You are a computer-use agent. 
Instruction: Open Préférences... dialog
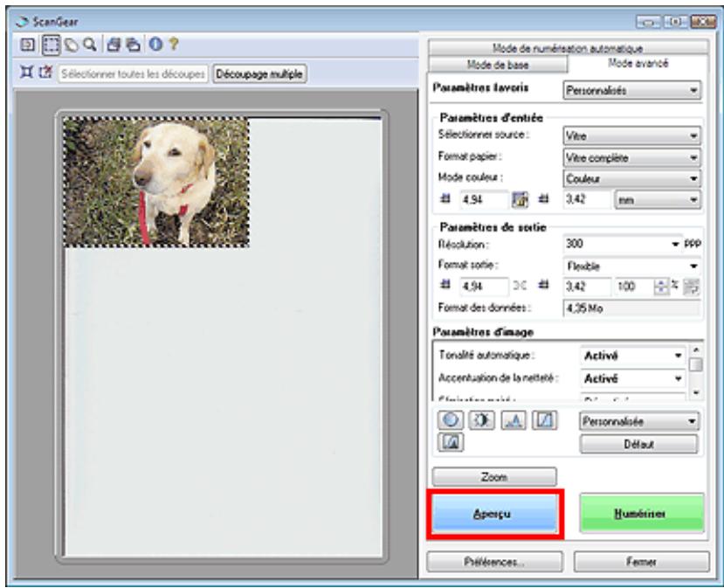[x=494, y=562]
